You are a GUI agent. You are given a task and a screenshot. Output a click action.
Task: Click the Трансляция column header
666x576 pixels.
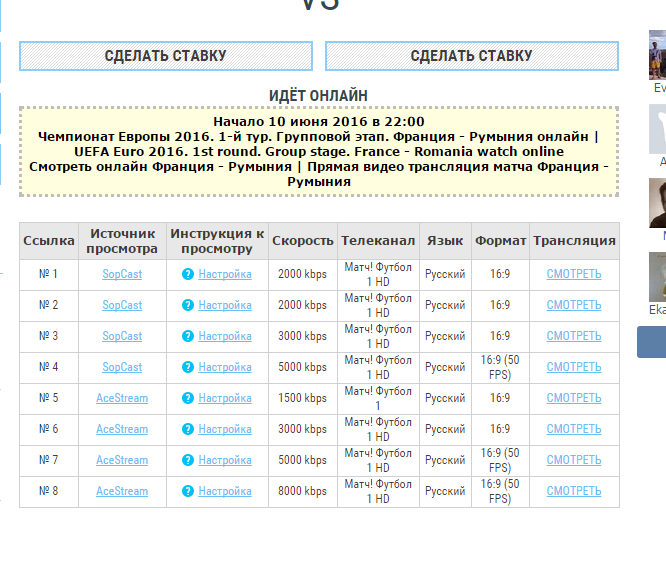click(x=574, y=241)
